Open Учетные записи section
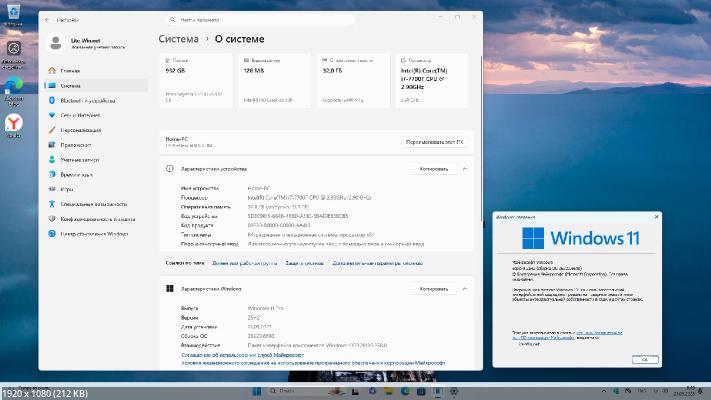Screen dimensions: 711x400 tap(79, 159)
